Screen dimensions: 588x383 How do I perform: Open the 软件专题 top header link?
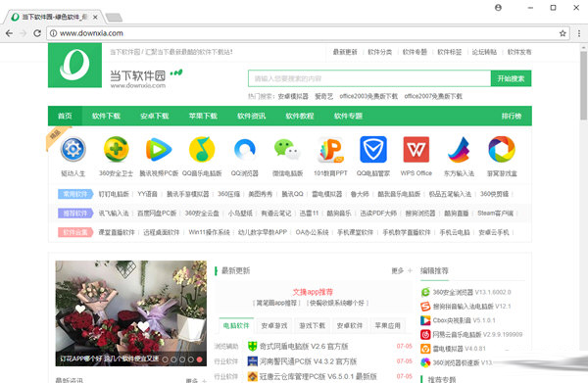tap(415, 52)
